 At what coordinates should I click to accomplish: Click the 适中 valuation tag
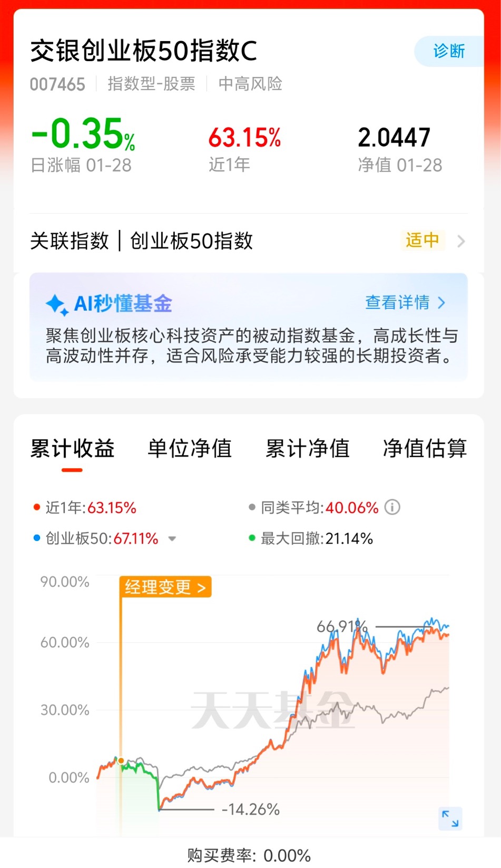coord(423,240)
